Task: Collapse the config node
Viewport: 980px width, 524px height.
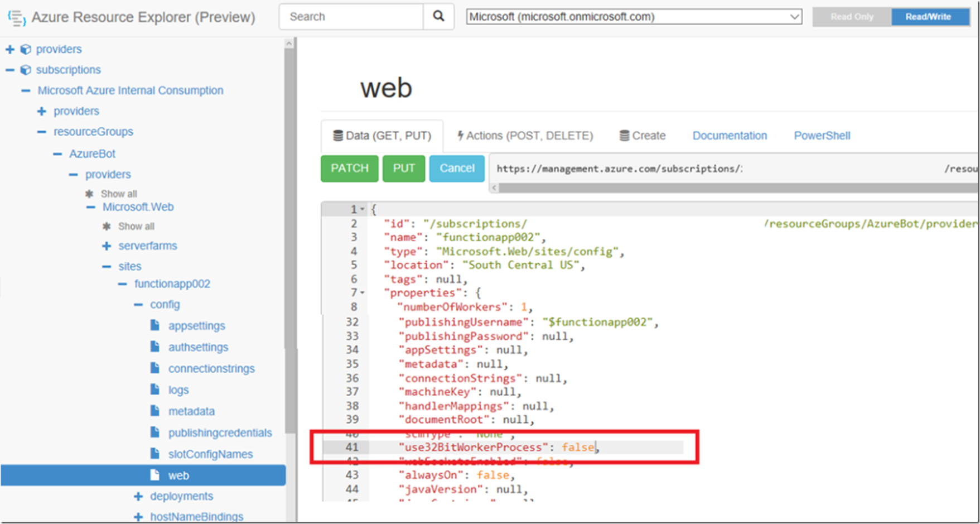Action: click(x=138, y=305)
